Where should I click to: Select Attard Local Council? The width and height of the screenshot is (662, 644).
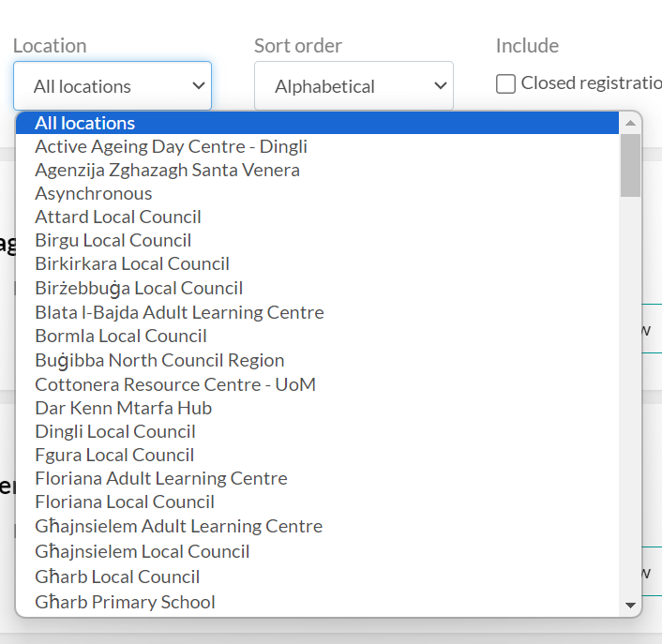[x=118, y=217]
